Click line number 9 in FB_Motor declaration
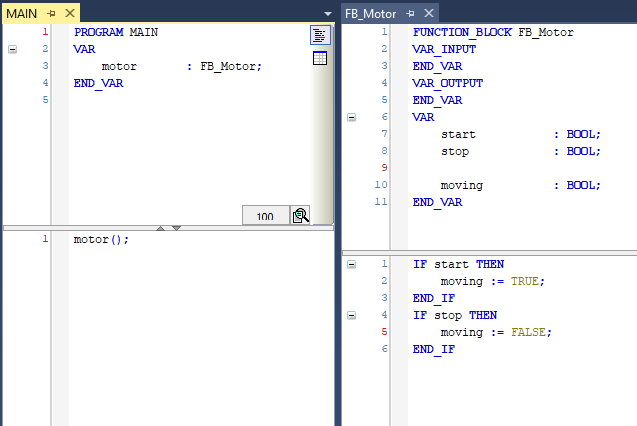Image resolution: width=637 pixels, height=426 pixels. (x=384, y=168)
